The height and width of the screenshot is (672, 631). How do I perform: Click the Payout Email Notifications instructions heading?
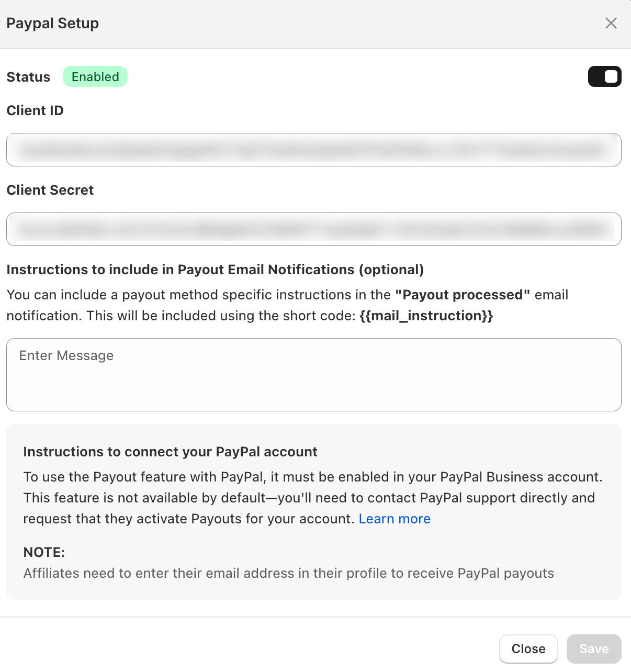[215, 270]
